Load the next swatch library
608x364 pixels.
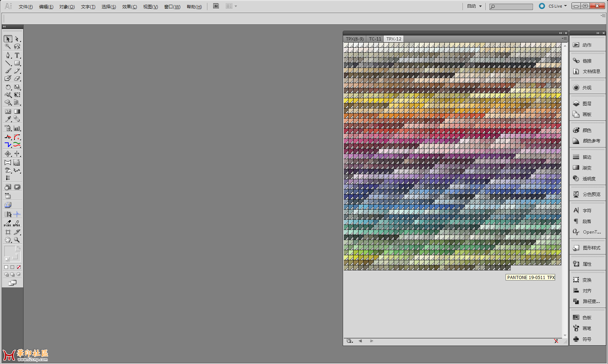pyautogui.click(x=371, y=341)
